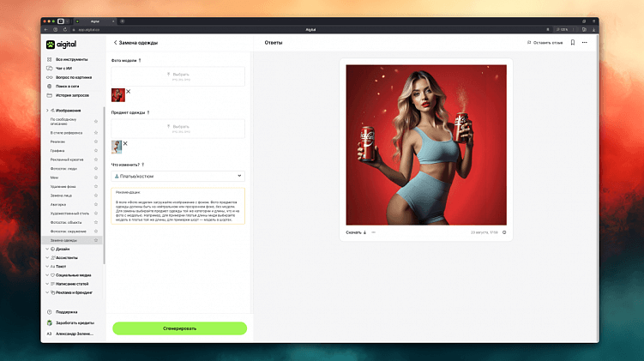Favorite star for Графика

tap(96, 151)
